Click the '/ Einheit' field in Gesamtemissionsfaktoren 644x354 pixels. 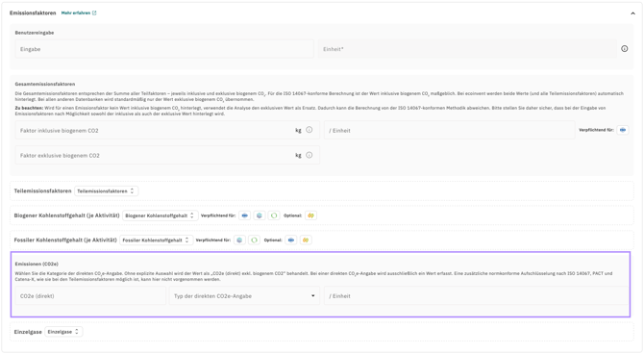click(x=449, y=130)
